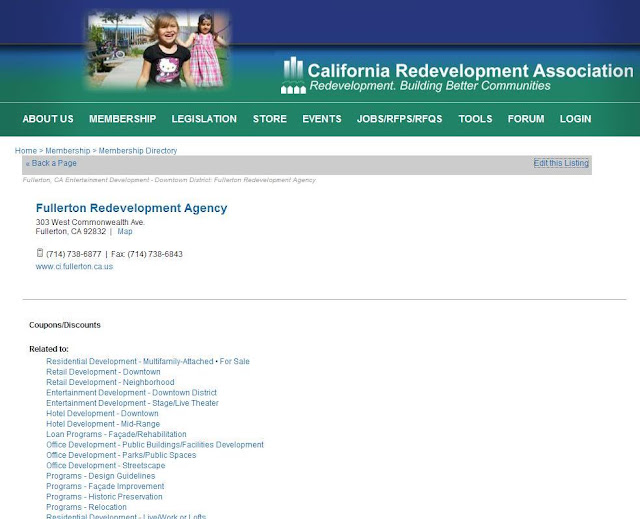Open Residential Development - Multifamily-Attached link

coord(130,362)
